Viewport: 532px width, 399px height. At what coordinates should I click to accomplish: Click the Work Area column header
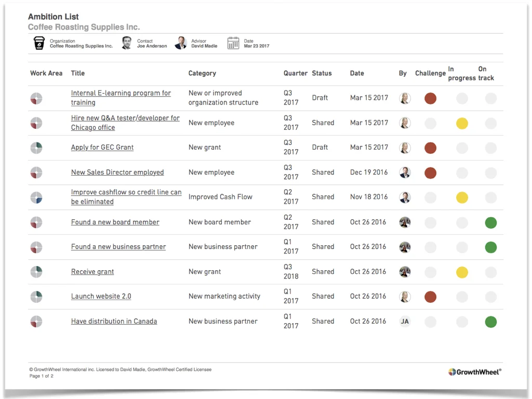46,73
